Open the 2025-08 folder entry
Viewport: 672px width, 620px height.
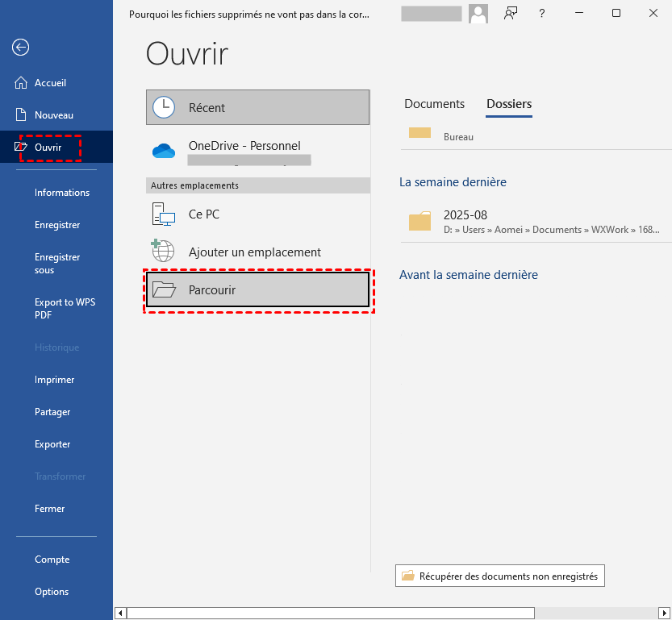click(536, 222)
